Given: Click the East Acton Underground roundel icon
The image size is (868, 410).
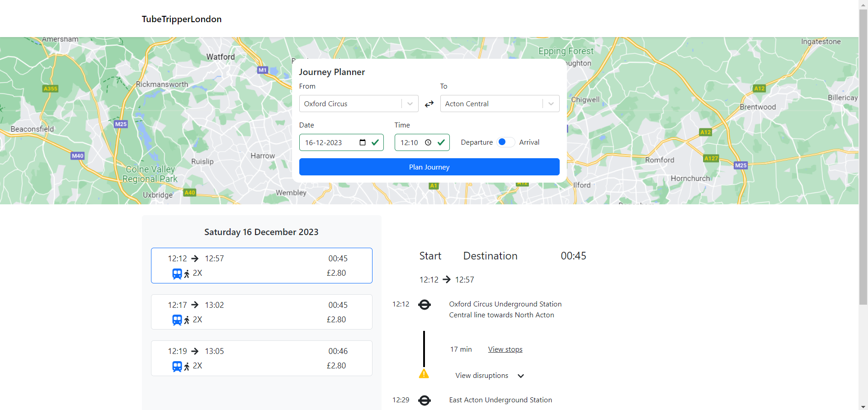Looking at the screenshot, I should pos(424,401).
